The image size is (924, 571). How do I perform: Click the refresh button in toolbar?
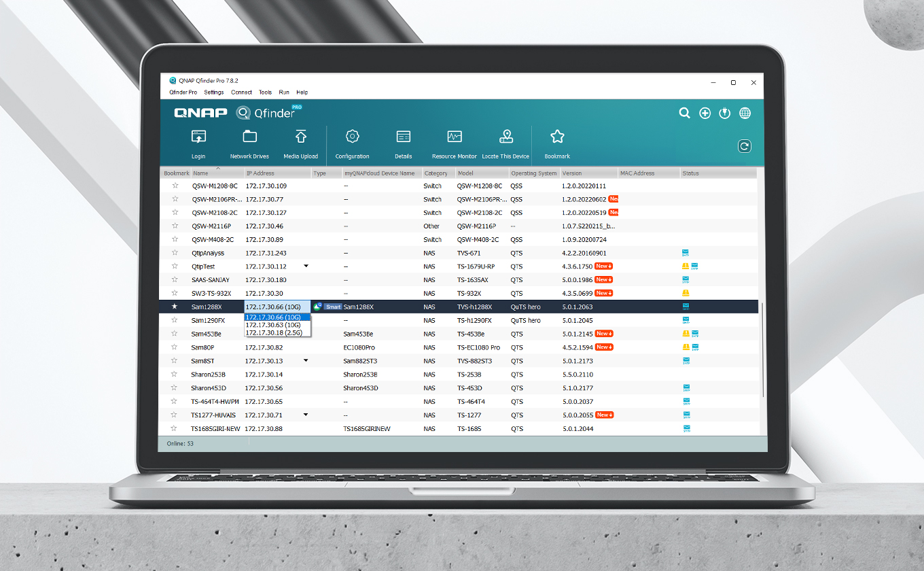point(745,146)
